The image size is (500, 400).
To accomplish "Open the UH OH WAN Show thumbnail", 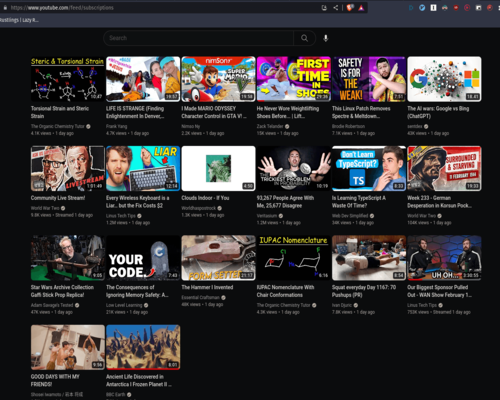I will tap(444, 258).
